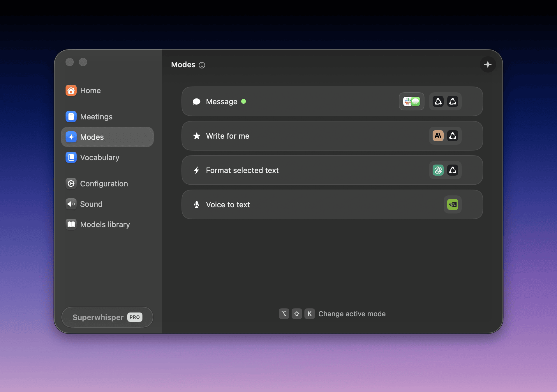557x392 pixels.
Task: Open the Write for me mode
Action: click(x=332, y=136)
